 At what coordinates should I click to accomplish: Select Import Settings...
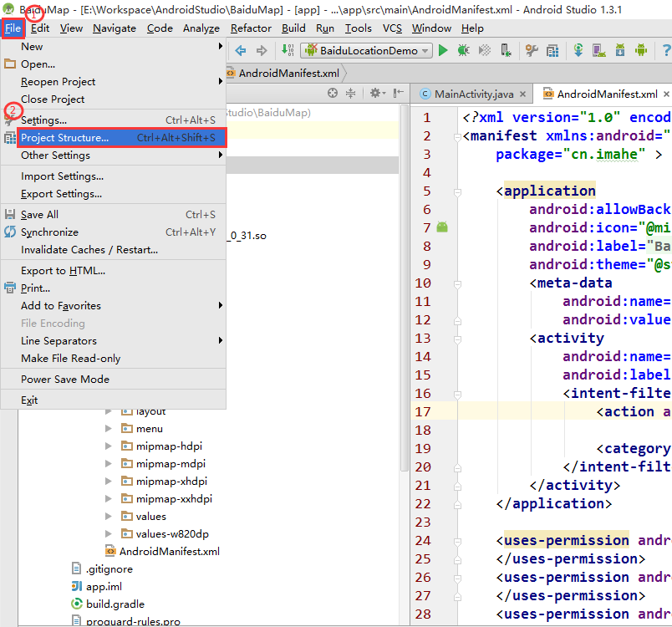coord(113,176)
